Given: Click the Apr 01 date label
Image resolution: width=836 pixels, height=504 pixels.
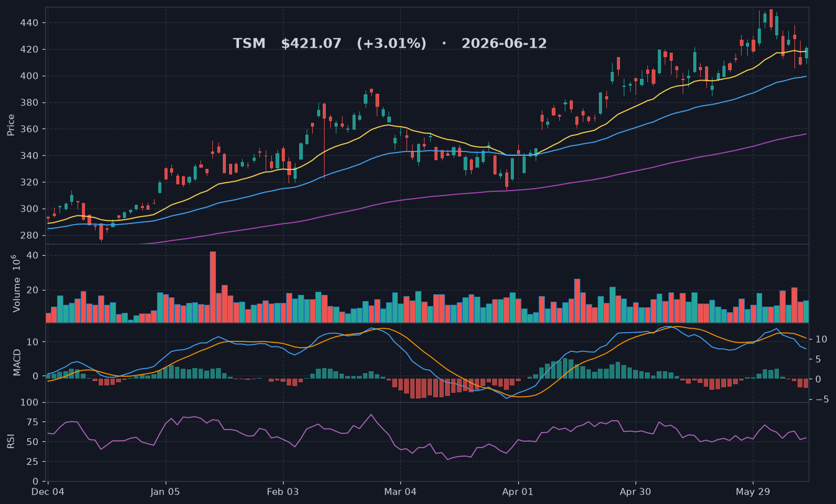Looking at the screenshot, I should [518, 492].
